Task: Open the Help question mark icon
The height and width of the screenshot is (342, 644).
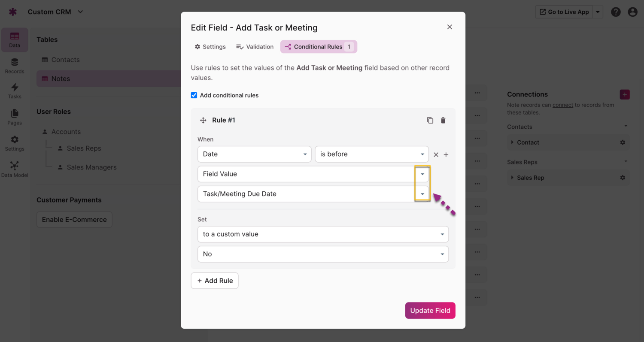Action: click(616, 12)
